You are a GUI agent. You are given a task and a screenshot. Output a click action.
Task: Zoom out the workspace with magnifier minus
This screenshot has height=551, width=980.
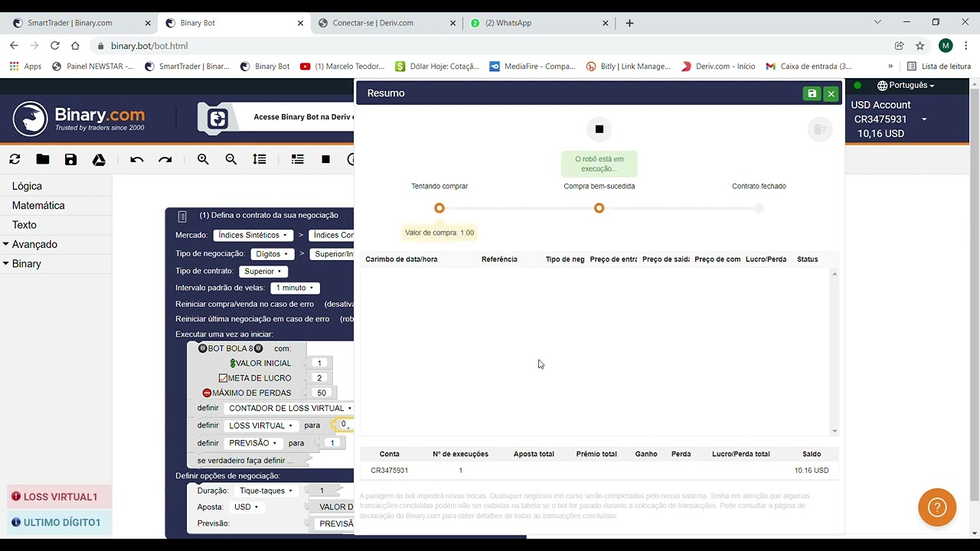(231, 159)
